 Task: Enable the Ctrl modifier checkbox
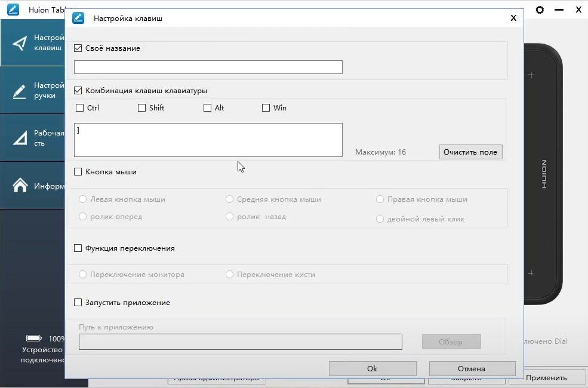point(80,108)
